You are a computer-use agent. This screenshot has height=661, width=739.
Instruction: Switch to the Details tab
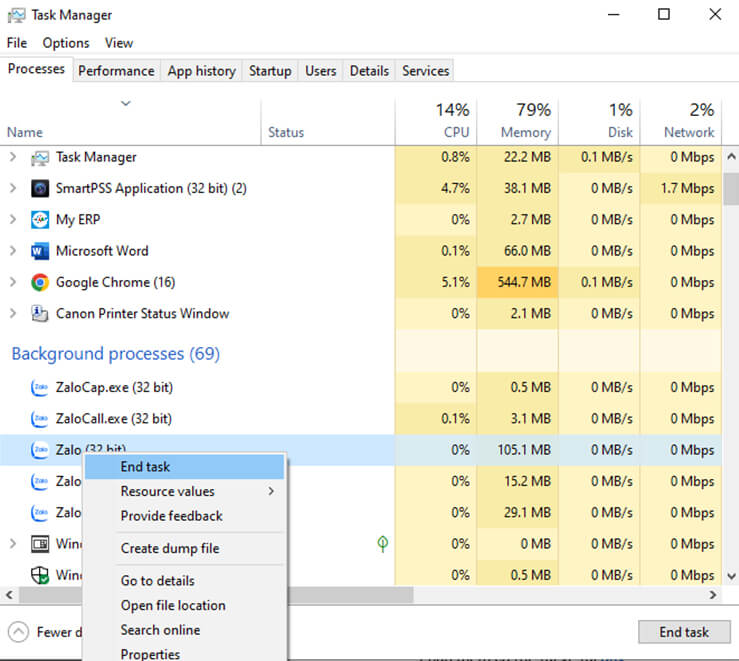click(x=369, y=71)
